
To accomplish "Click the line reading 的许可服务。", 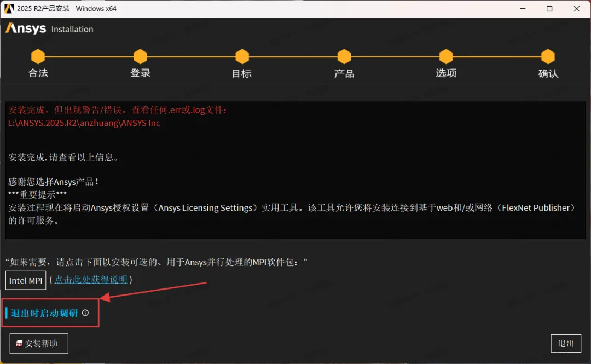I will (33, 221).
